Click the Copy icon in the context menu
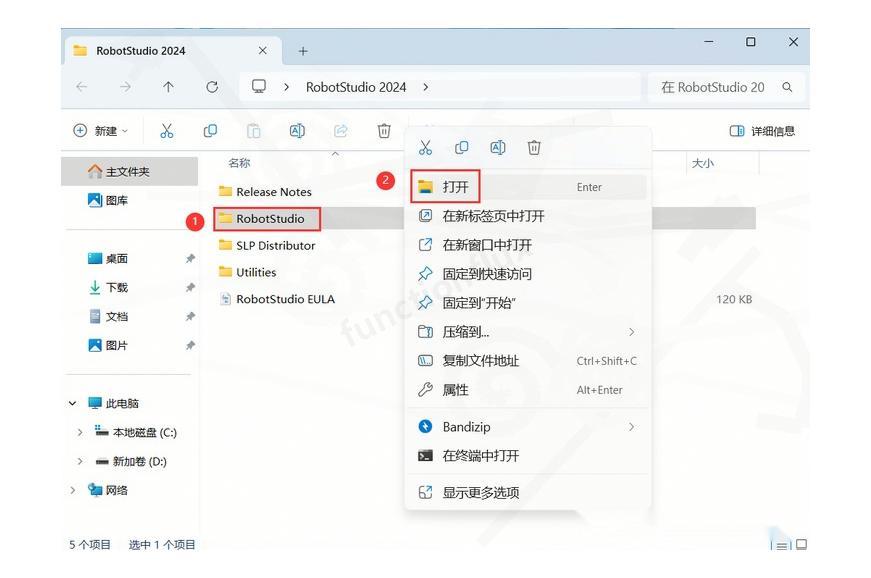The width and height of the screenshot is (871, 578). pos(462,148)
